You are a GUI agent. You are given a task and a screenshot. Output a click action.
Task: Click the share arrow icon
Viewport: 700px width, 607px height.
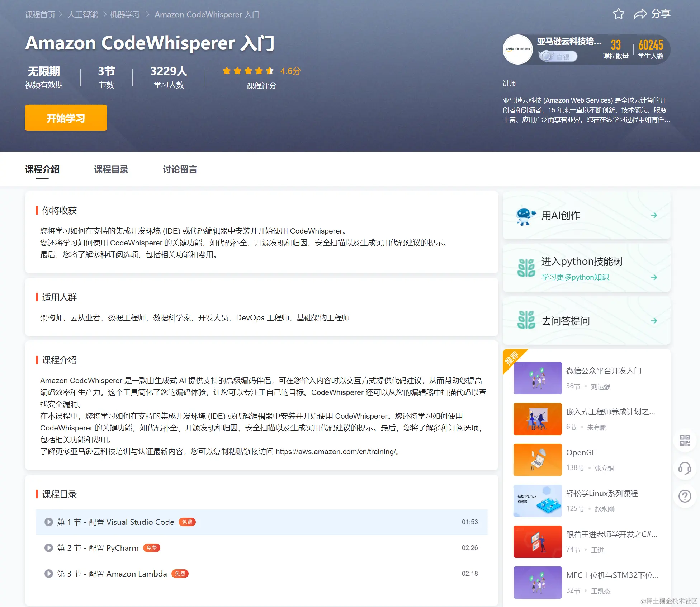click(640, 14)
